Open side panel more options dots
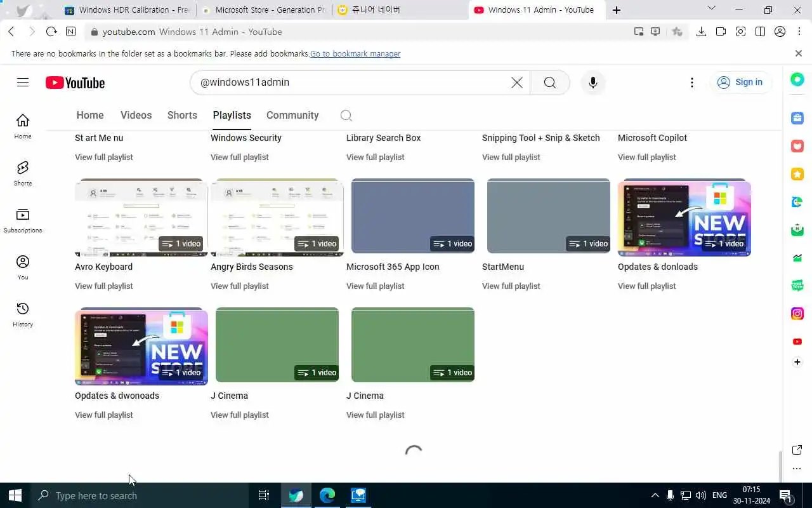The image size is (812, 508). (797, 469)
